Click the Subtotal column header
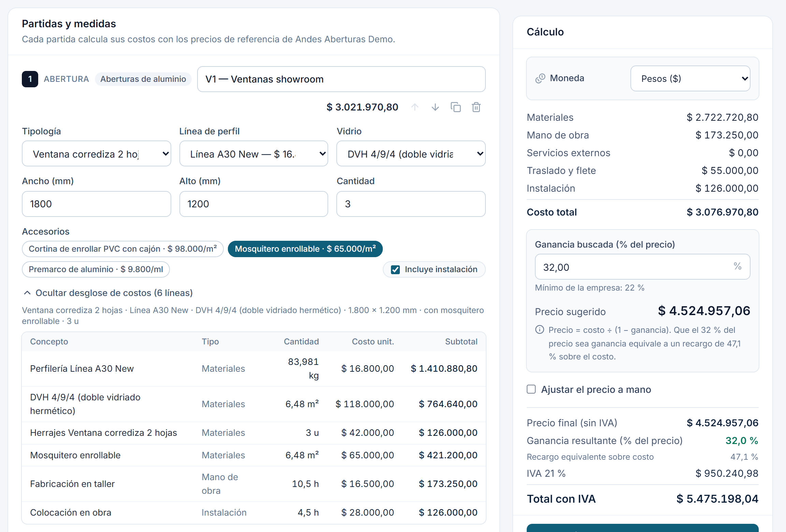 [x=461, y=341]
